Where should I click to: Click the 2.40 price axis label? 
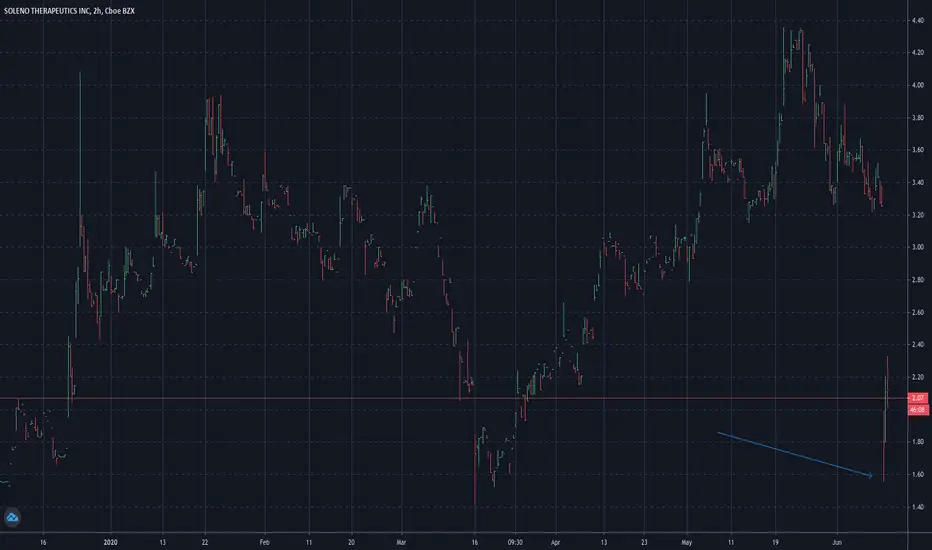point(918,344)
